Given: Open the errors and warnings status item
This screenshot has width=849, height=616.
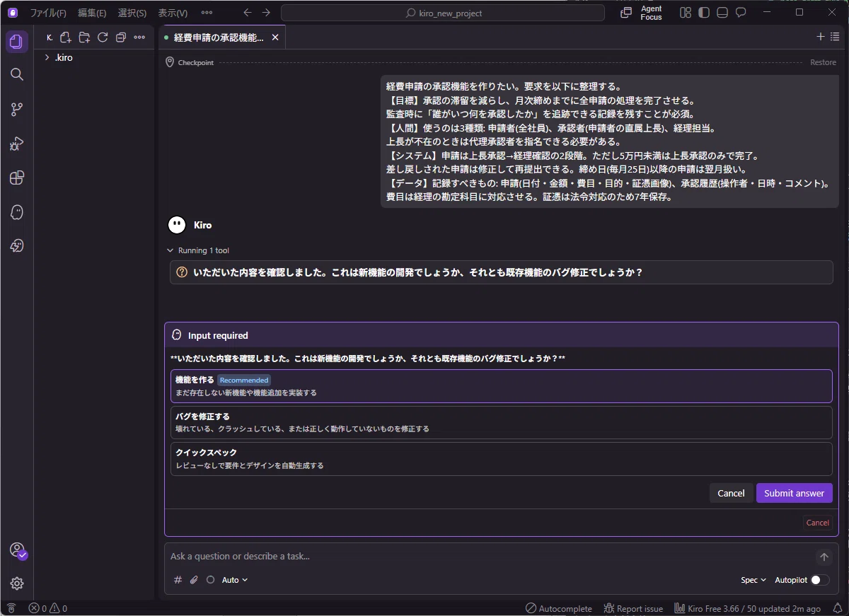Looking at the screenshot, I should [x=48, y=608].
